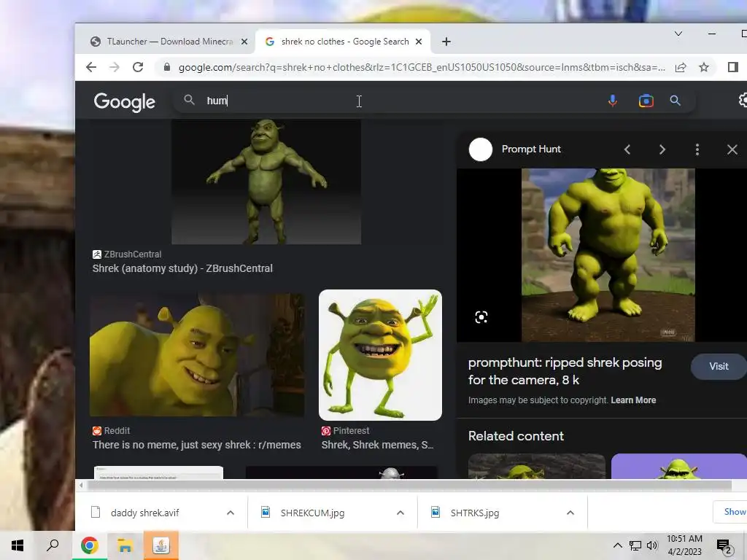Open the volume tray icon
This screenshot has height=560, width=747.
652,545
